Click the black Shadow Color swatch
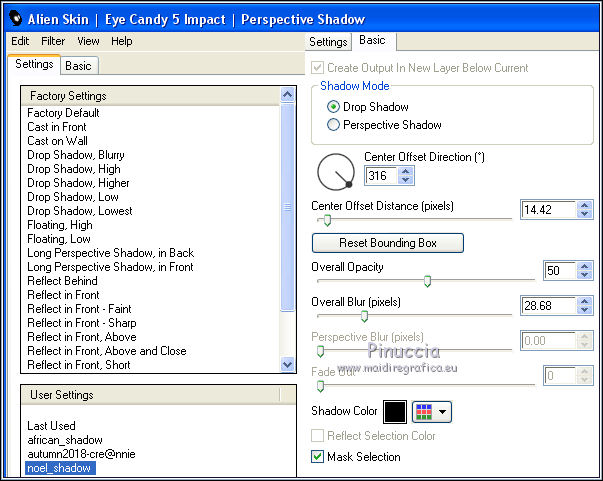Screen dimensions: 603x481 (395, 412)
